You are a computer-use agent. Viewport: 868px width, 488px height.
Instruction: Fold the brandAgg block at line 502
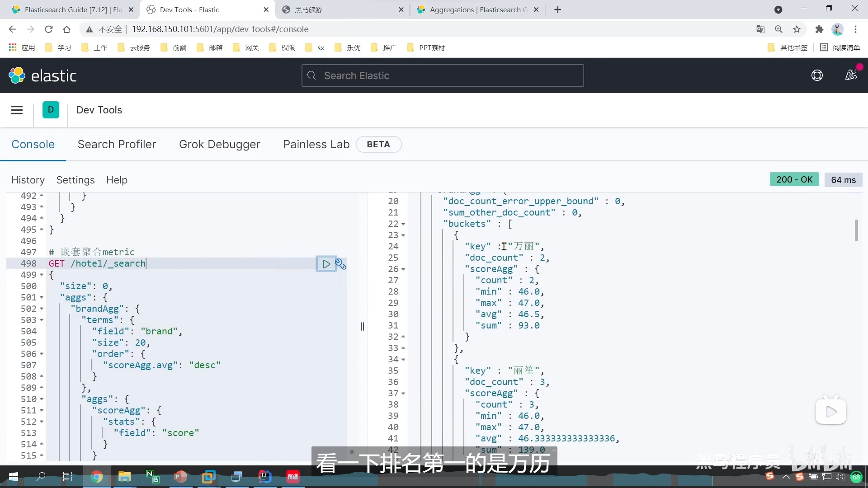pyautogui.click(x=42, y=309)
